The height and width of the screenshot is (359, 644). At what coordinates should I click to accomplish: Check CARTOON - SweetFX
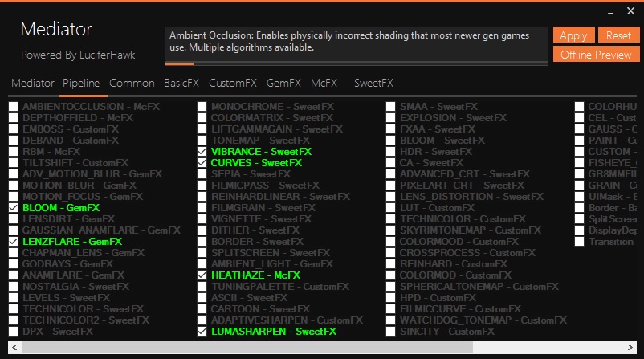202,309
